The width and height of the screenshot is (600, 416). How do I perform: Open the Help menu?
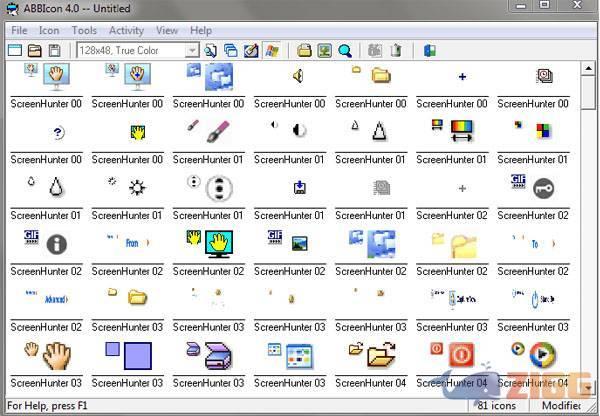(201, 31)
